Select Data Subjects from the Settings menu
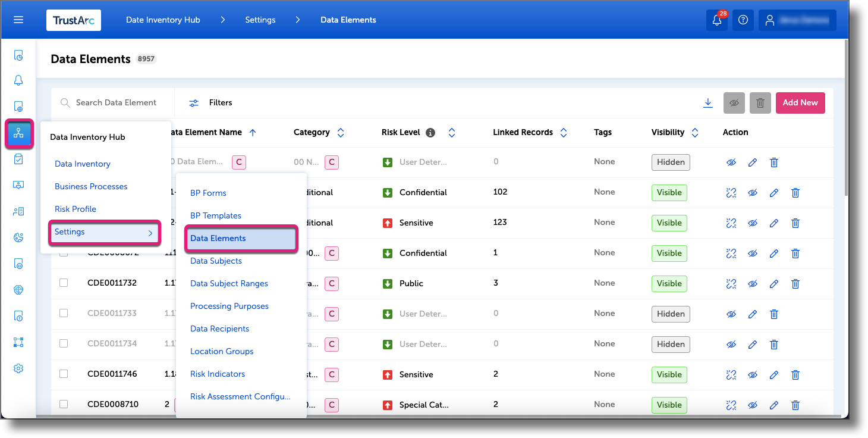Screen dimensions: 868x438 coord(216,261)
